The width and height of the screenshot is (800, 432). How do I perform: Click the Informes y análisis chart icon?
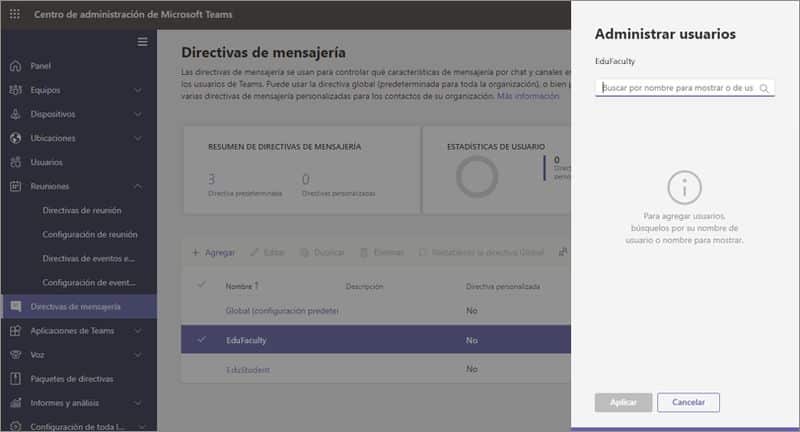[x=15, y=402]
